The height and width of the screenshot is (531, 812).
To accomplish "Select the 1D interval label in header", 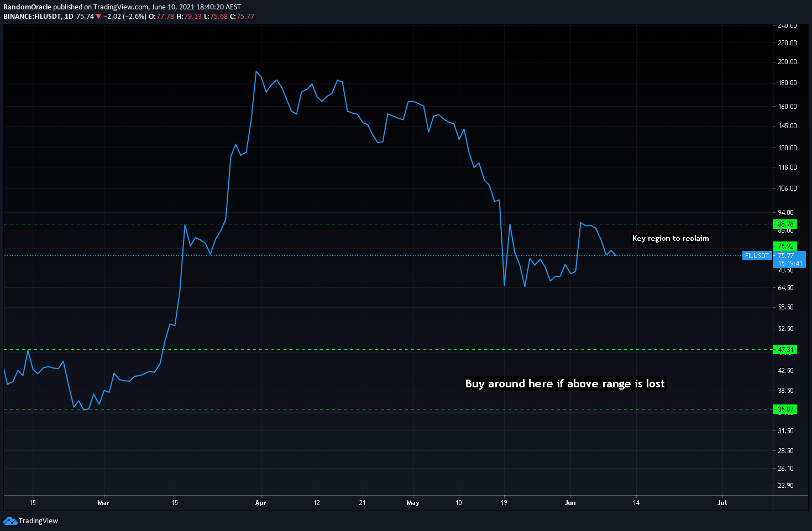I will 69,17.
